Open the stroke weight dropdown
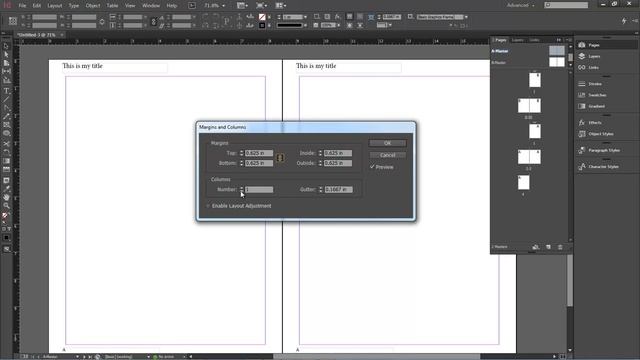Image resolution: width=640 pixels, height=360 pixels. (x=305, y=17)
